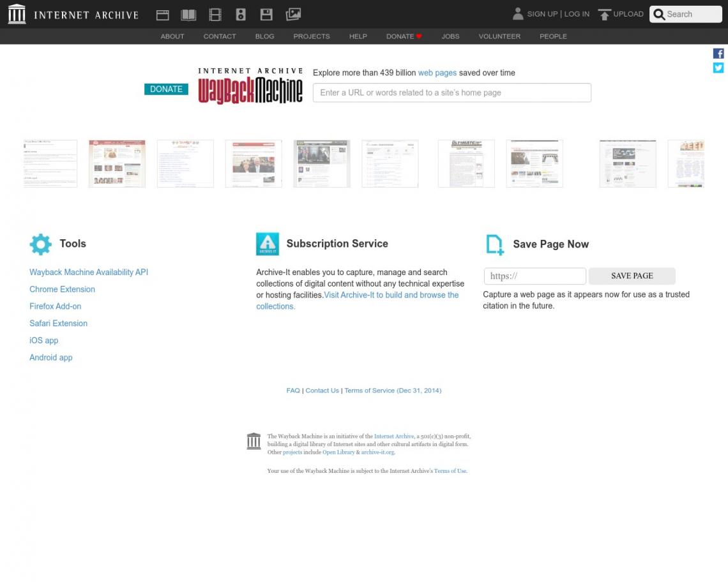Click the Save Page button
This screenshot has width=728, height=582.
point(632,276)
